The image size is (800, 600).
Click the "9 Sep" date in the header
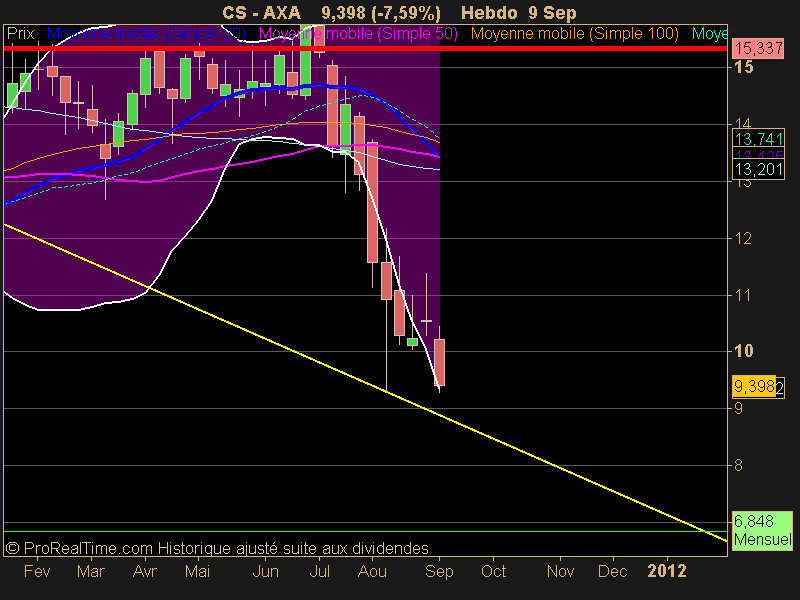pos(553,13)
